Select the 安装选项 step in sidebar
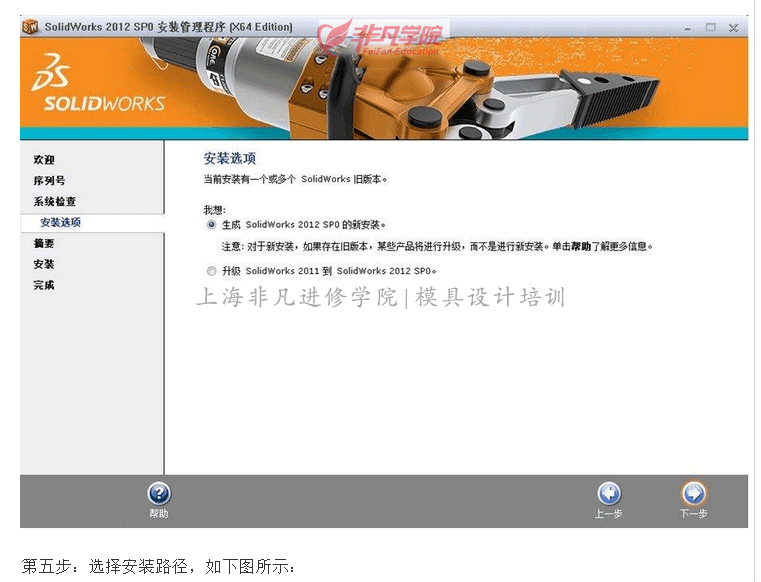 click(60, 222)
